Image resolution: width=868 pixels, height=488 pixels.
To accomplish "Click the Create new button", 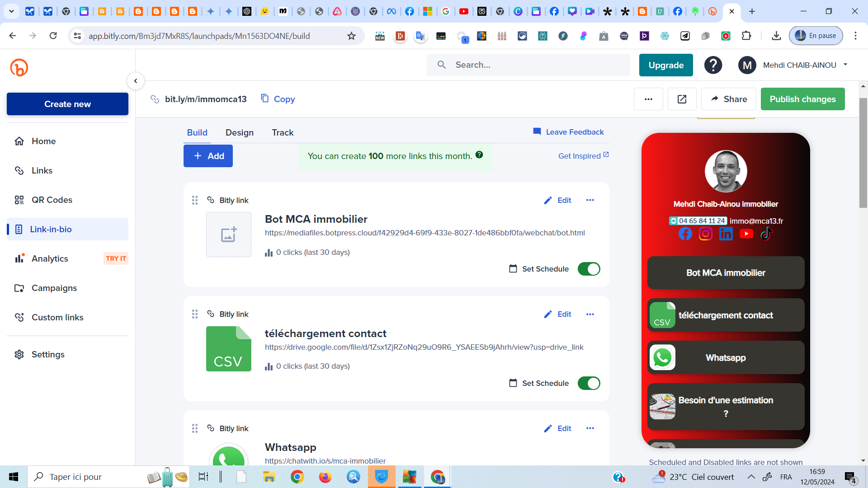I will 67,104.
